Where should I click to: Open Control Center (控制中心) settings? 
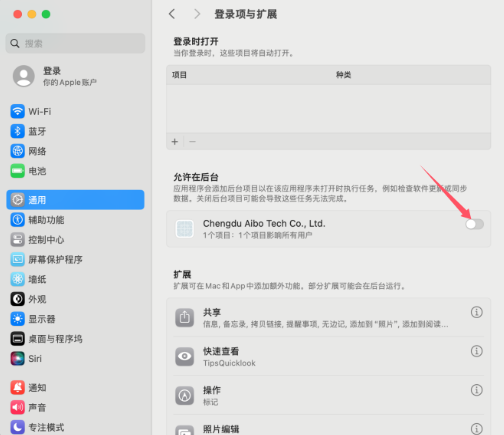tap(75, 240)
